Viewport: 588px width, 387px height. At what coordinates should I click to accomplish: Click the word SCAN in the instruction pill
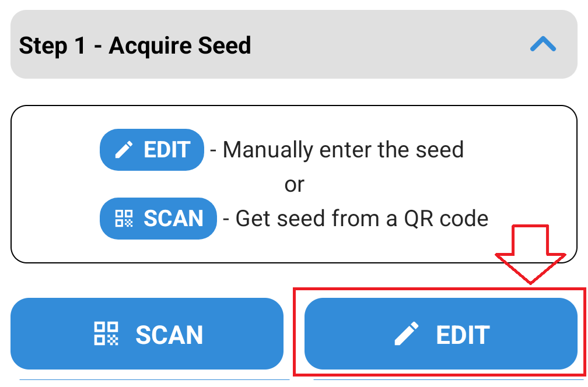tap(174, 219)
